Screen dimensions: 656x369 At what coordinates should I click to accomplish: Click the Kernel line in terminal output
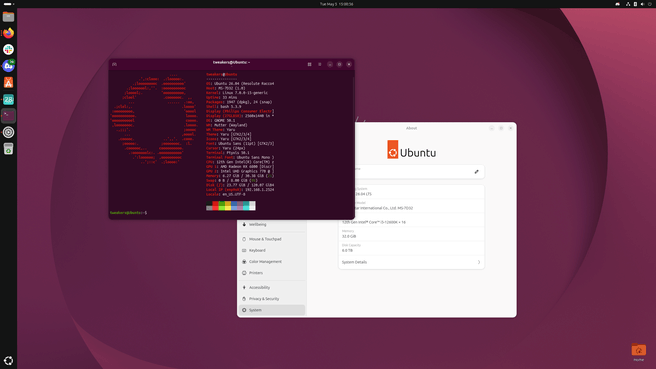click(x=237, y=93)
